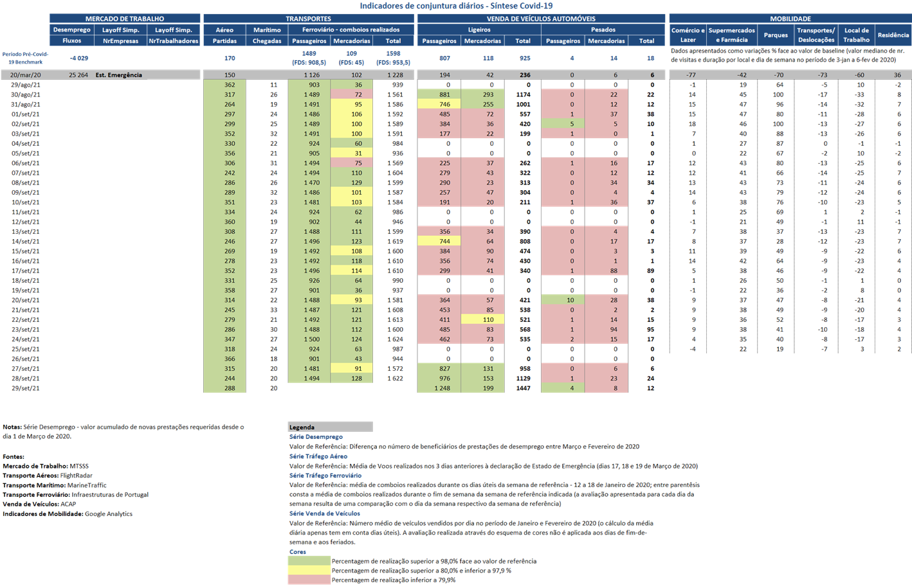This screenshot has width=912, height=588.
Task: Click the MERCADO DE TRABALHO section header
Action: 125,19
